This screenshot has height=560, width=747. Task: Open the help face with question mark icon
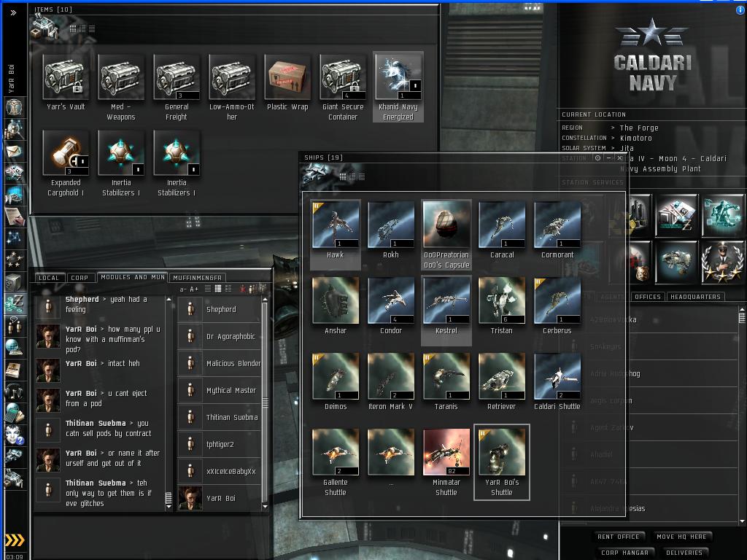(x=15, y=435)
